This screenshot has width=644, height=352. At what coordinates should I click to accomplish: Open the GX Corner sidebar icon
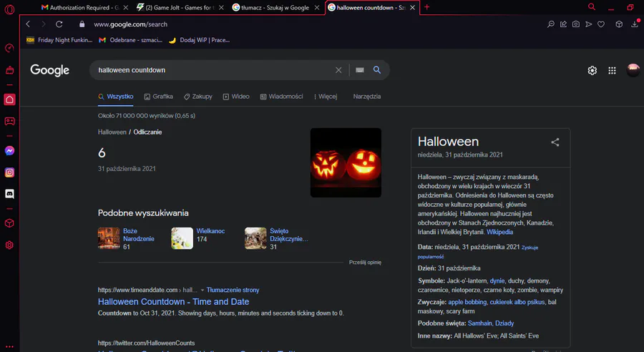pyautogui.click(x=9, y=70)
